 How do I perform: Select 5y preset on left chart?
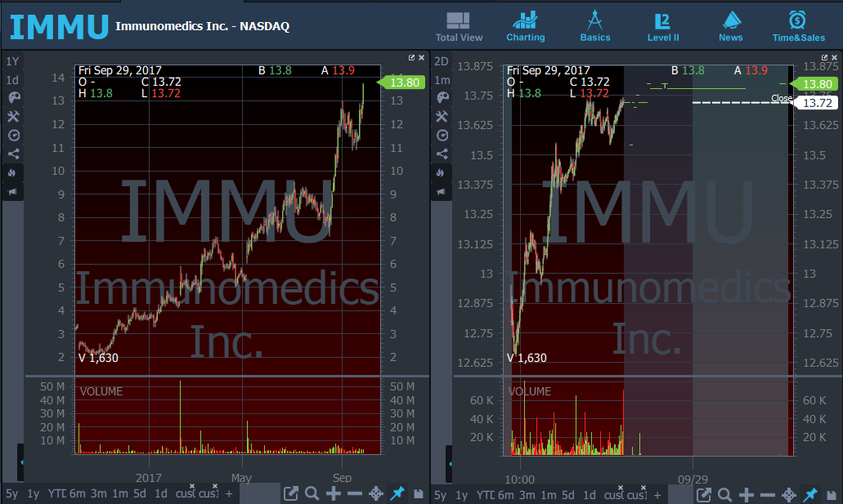11,494
